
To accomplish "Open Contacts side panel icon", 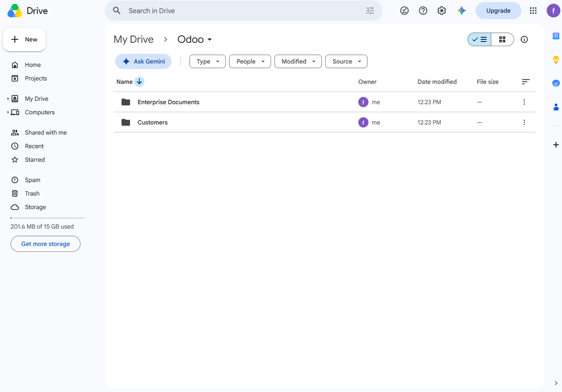I will click(556, 107).
